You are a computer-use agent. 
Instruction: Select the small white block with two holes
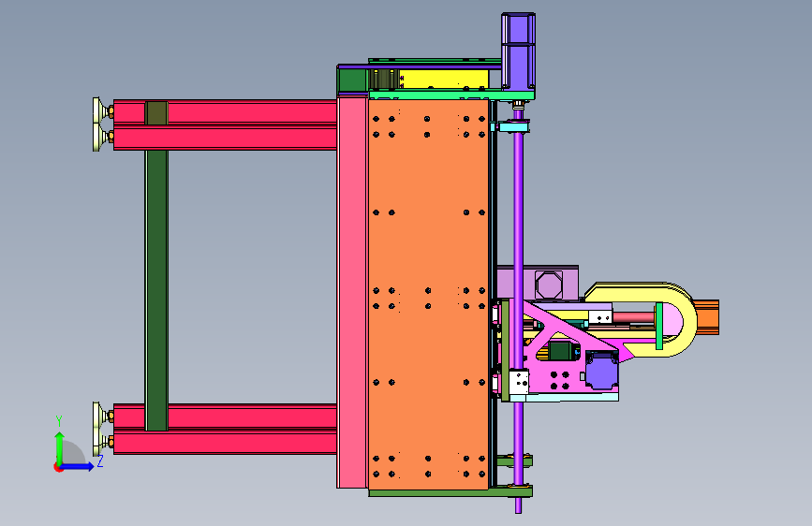point(600,316)
